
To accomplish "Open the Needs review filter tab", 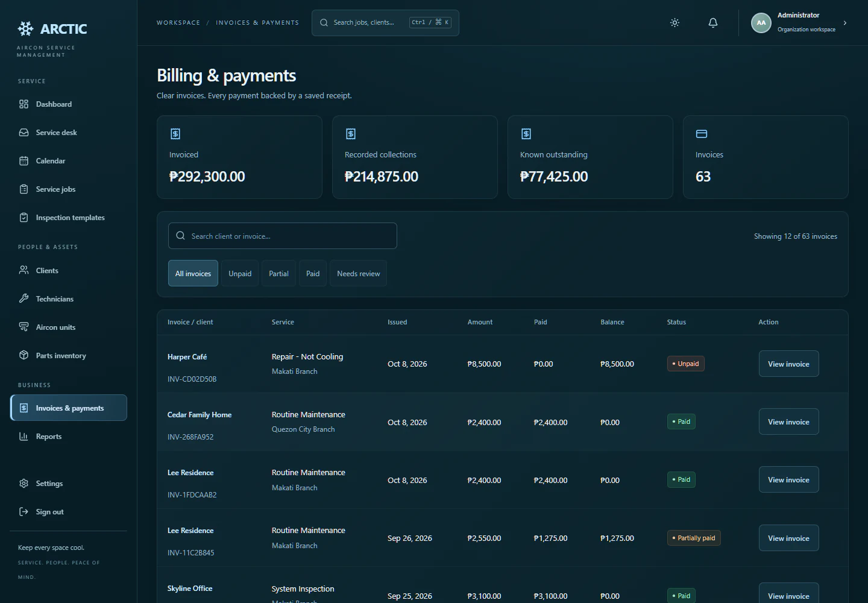I will (359, 273).
